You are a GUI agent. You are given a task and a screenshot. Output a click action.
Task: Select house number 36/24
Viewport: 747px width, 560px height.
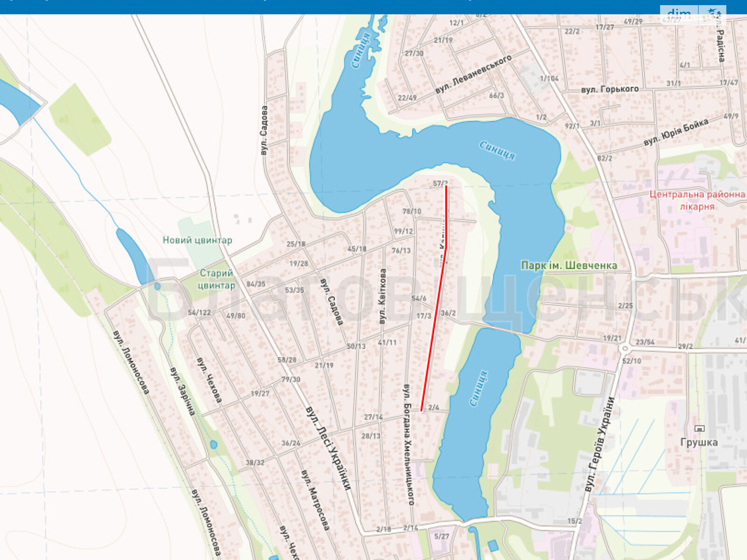pos(291,443)
